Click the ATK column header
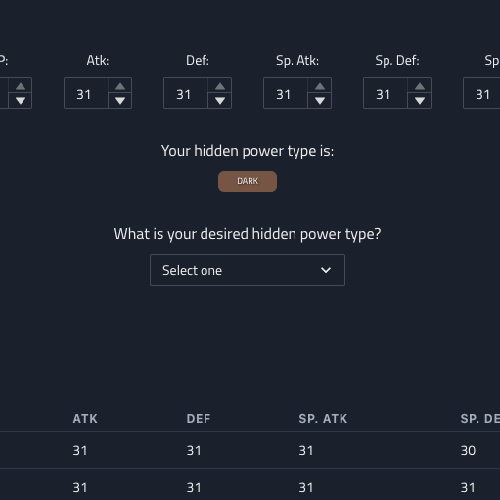500x500 pixels. point(85,419)
